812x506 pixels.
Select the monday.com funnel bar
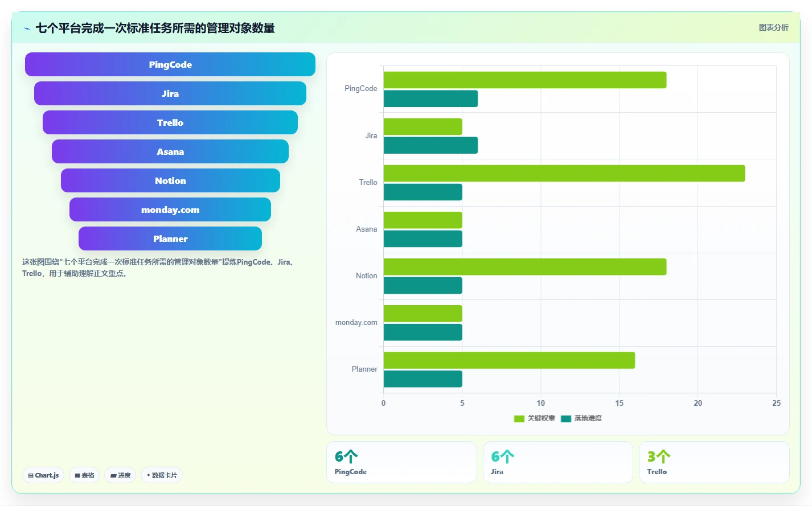coord(170,209)
